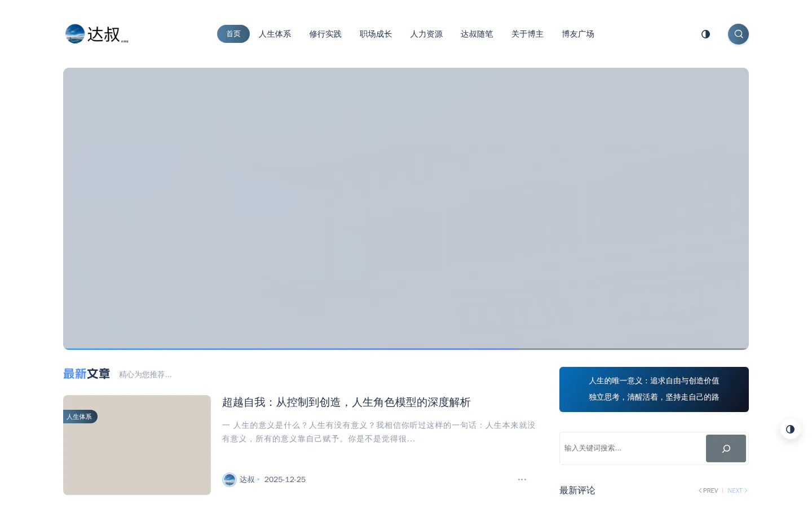Open the 人生体系 menu item
This screenshot has width=812, height=508.
[275, 34]
